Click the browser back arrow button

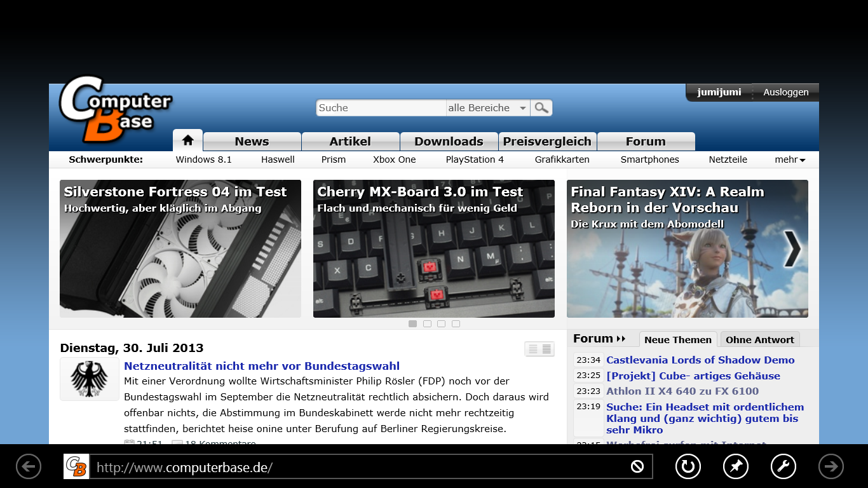(x=29, y=466)
